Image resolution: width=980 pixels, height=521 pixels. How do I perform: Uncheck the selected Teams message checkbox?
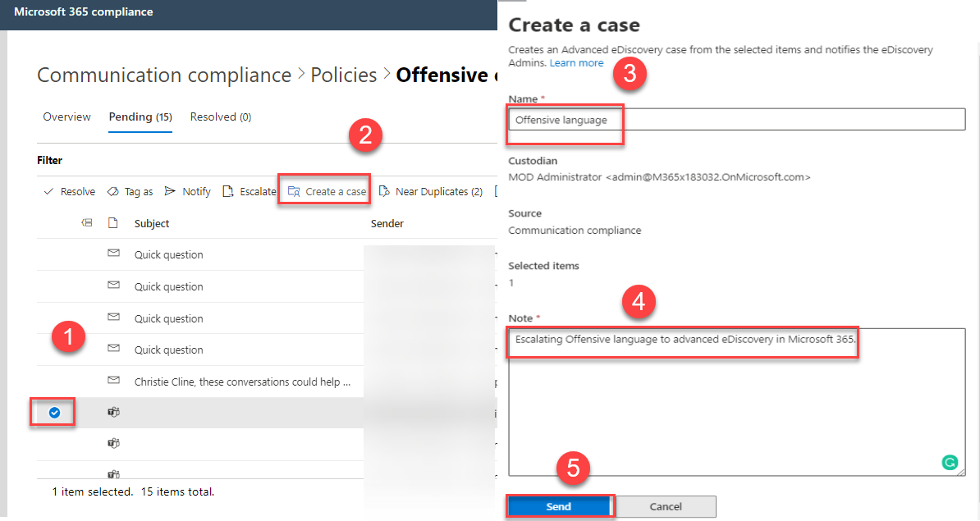pyautogui.click(x=54, y=413)
